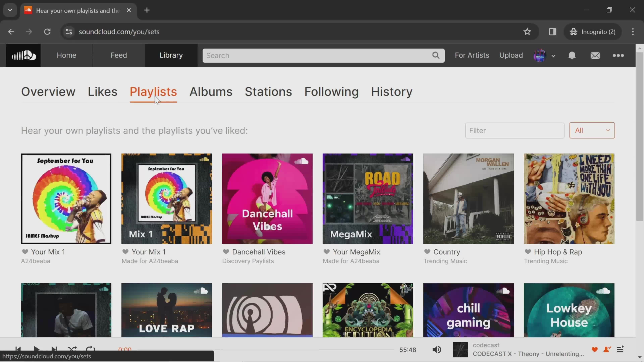Toggle like on Hip Hop & Rap playlist

528,252
